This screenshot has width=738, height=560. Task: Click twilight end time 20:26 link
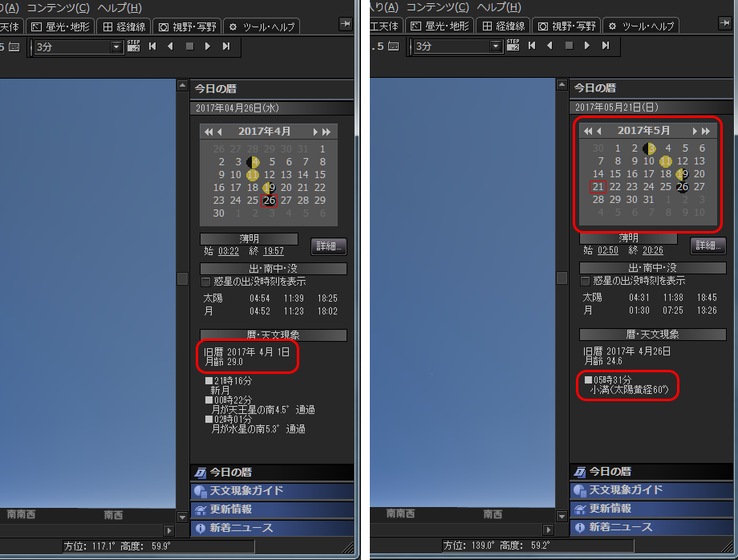[x=653, y=250]
